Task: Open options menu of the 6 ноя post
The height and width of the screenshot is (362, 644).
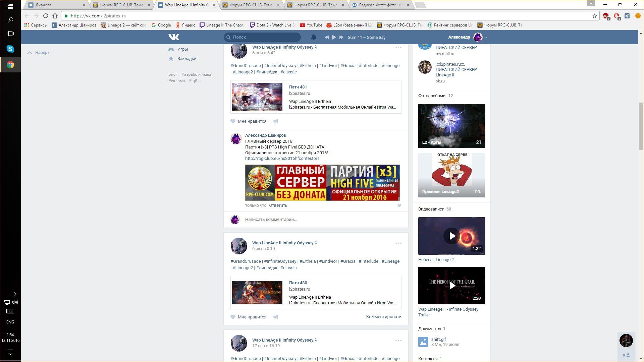Action: (398, 48)
